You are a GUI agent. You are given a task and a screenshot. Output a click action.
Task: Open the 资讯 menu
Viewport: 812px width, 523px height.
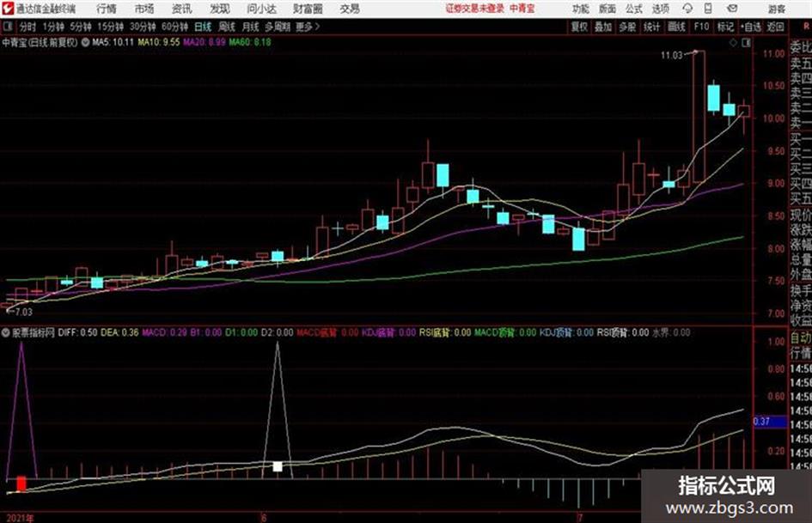(x=182, y=9)
